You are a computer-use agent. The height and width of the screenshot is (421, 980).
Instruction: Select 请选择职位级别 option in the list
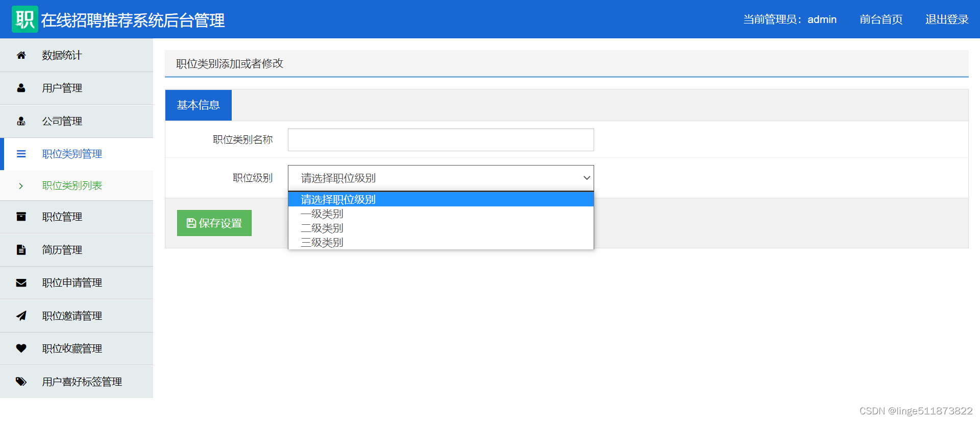point(440,199)
